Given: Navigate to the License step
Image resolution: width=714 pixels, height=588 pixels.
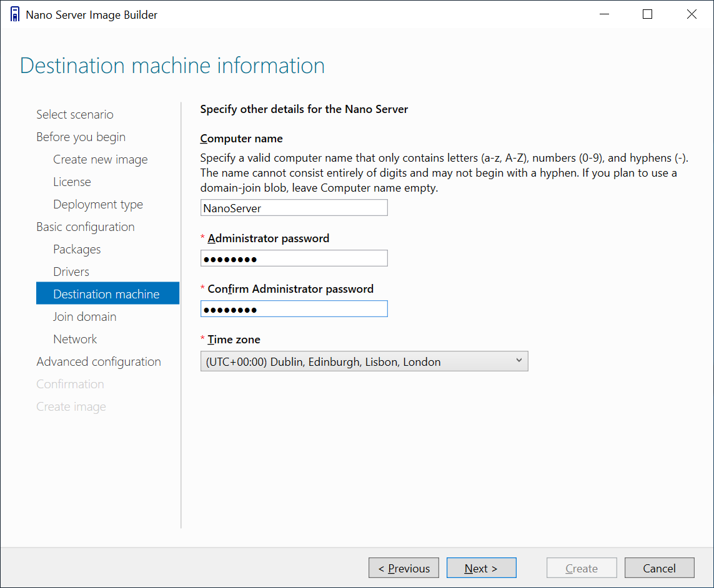Looking at the screenshot, I should pyautogui.click(x=72, y=182).
